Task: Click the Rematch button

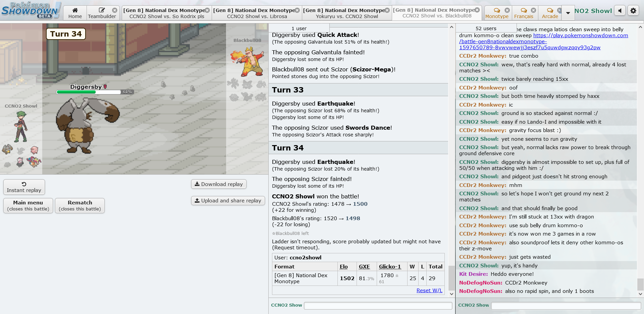Action: point(80,205)
